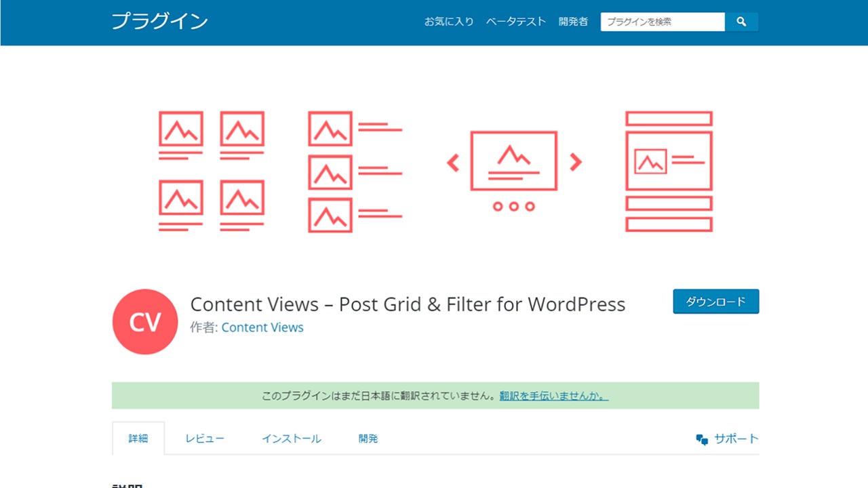Click the プラグイン site heading
This screenshot has width=868, height=488.
160,22
